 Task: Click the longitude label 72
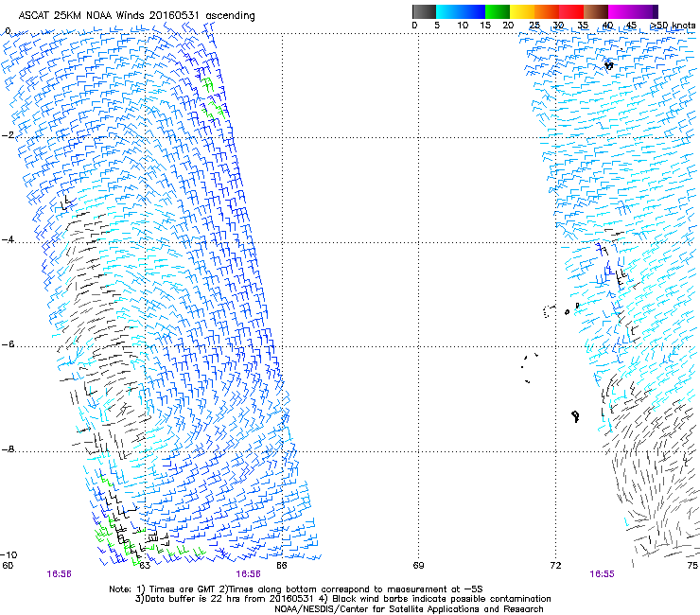[x=555, y=566]
